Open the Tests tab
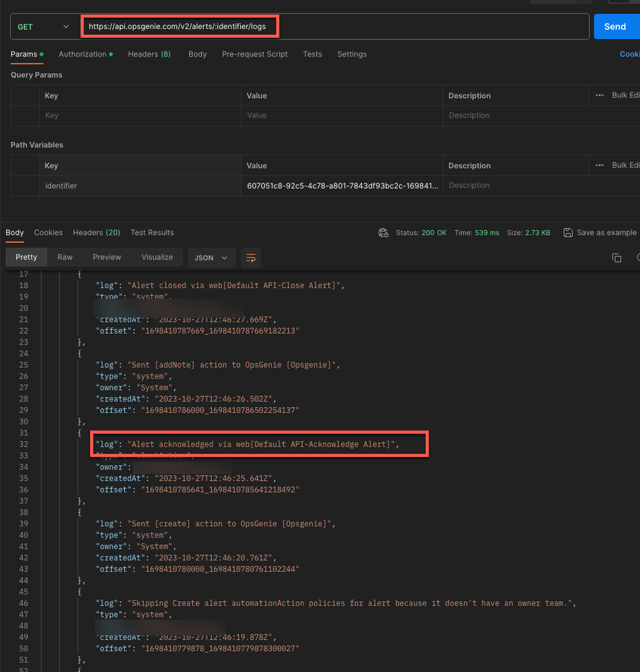The height and width of the screenshot is (672, 640). [312, 54]
